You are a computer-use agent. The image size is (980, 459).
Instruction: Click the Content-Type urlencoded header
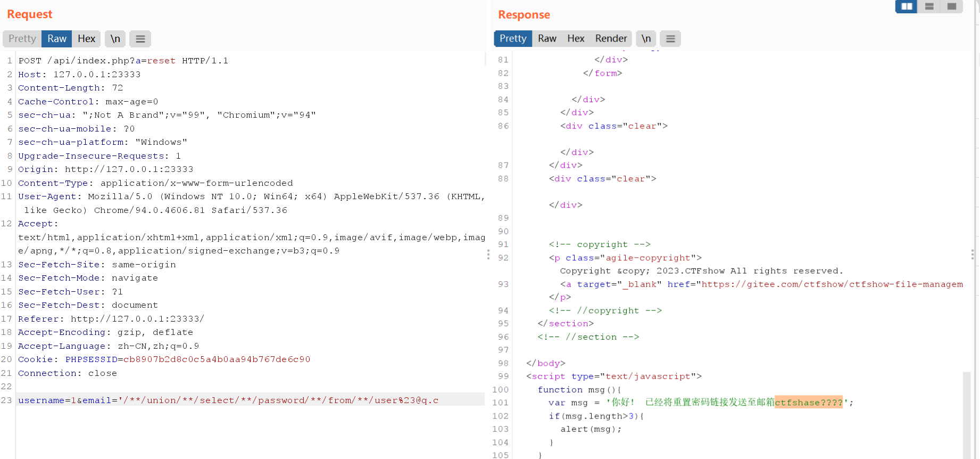pos(155,183)
